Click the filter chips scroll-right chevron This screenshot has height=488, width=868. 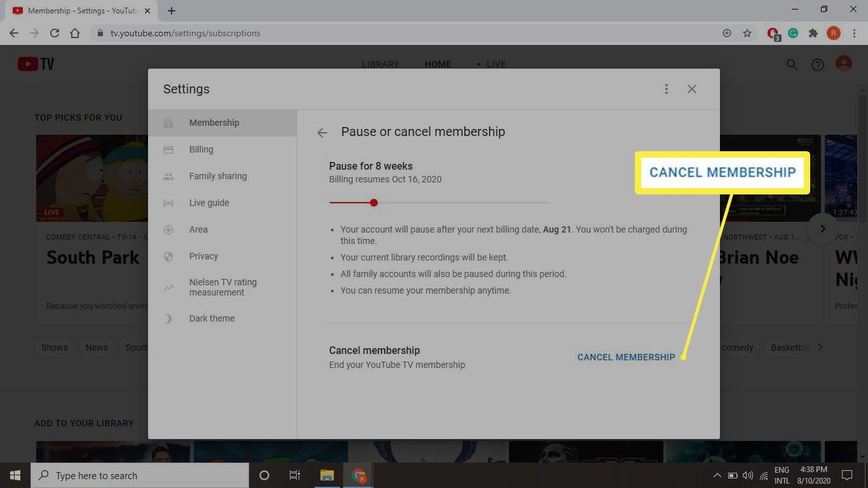(x=820, y=347)
